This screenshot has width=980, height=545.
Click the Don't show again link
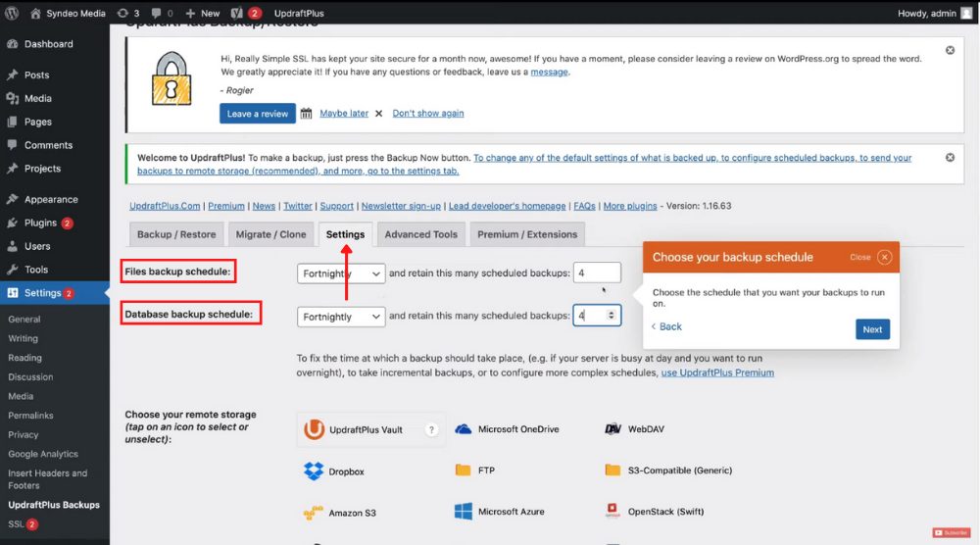click(428, 113)
